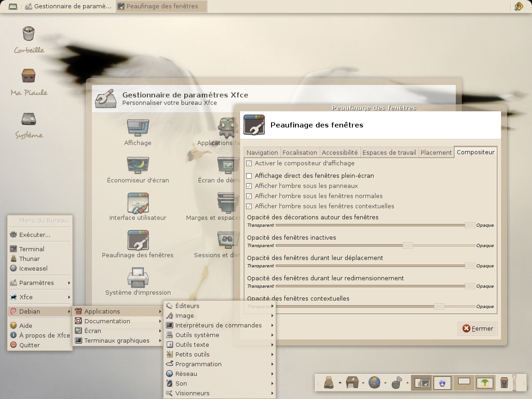Click the Terminal icon in desktop menu
This screenshot has width=532, height=399.
click(13, 249)
